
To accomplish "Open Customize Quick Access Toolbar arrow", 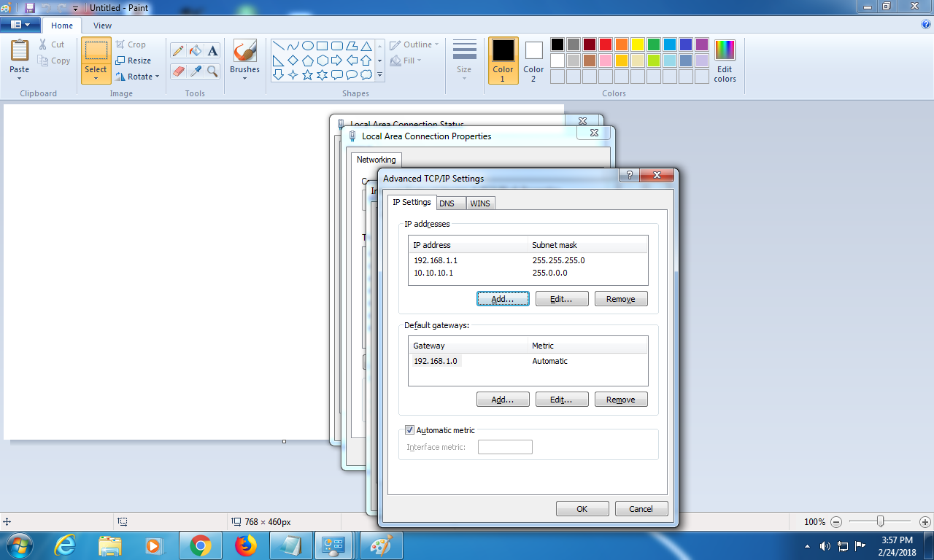I will click(x=75, y=8).
